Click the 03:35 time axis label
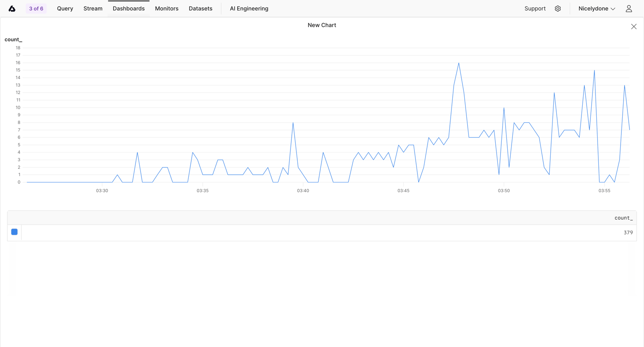Screen dimensions: 644x347 coord(203,191)
